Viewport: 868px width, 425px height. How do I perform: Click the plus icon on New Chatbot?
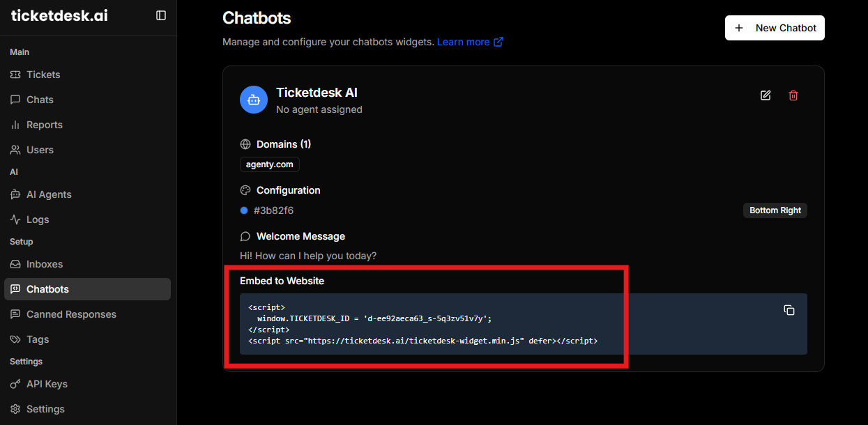(x=740, y=28)
